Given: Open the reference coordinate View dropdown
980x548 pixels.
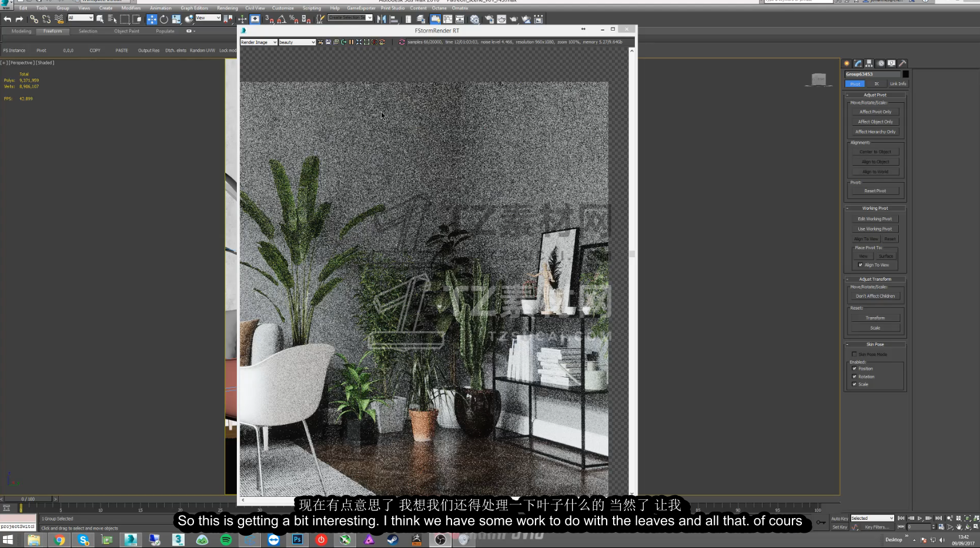Looking at the screenshot, I should coord(208,18).
